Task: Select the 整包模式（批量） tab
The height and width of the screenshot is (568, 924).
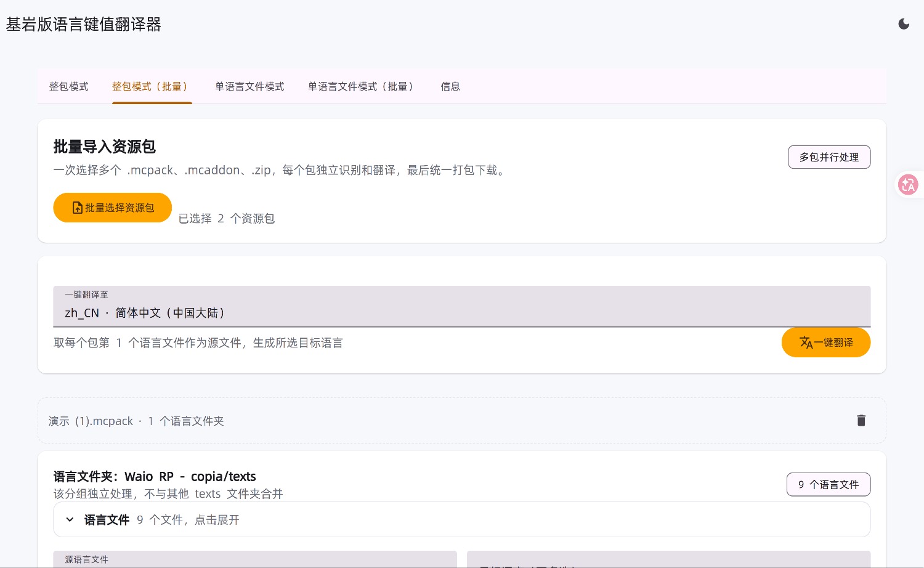Action: (152, 87)
